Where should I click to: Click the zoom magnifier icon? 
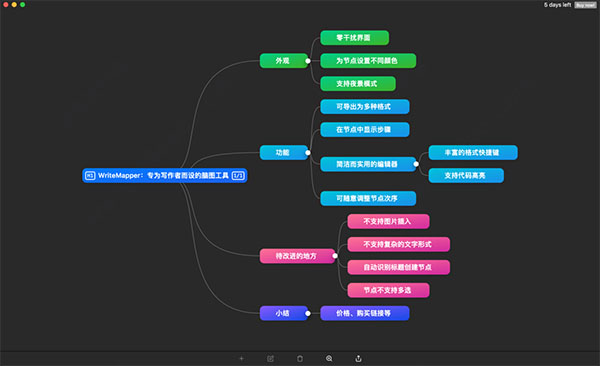329,359
